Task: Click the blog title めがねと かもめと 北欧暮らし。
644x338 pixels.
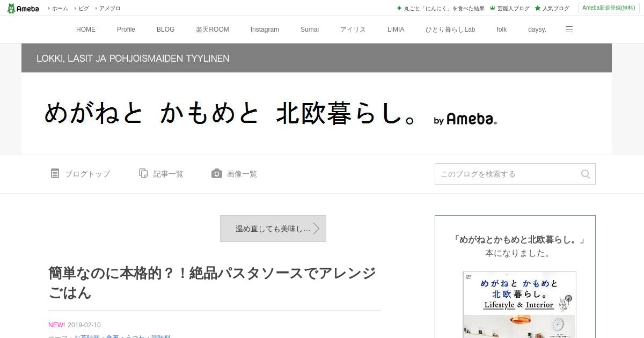Action: coord(230,113)
